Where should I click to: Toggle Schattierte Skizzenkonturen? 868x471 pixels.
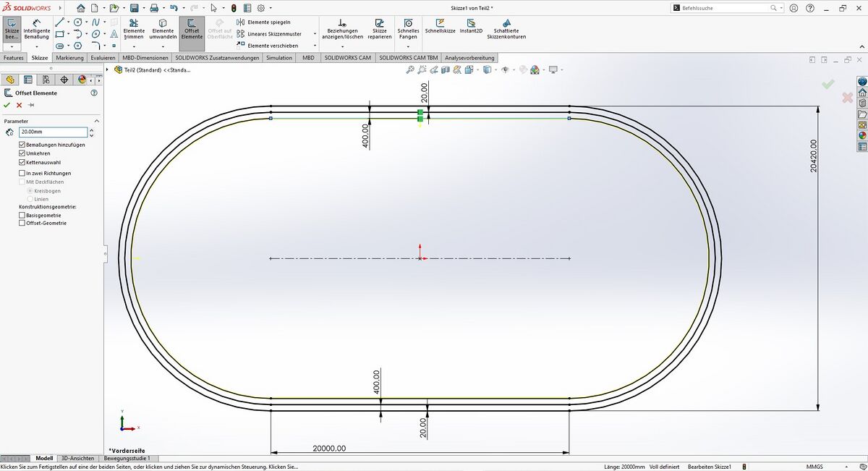pyautogui.click(x=506, y=29)
